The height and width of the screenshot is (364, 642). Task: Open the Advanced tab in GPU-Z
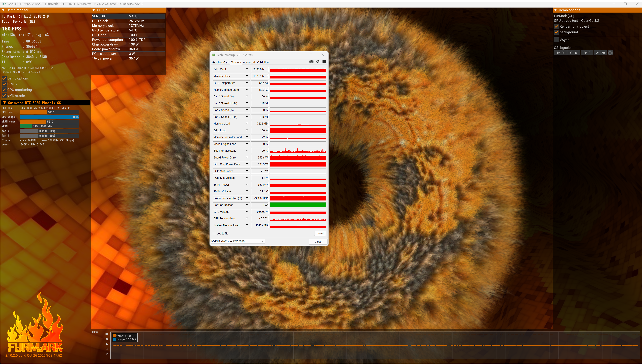tap(249, 62)
